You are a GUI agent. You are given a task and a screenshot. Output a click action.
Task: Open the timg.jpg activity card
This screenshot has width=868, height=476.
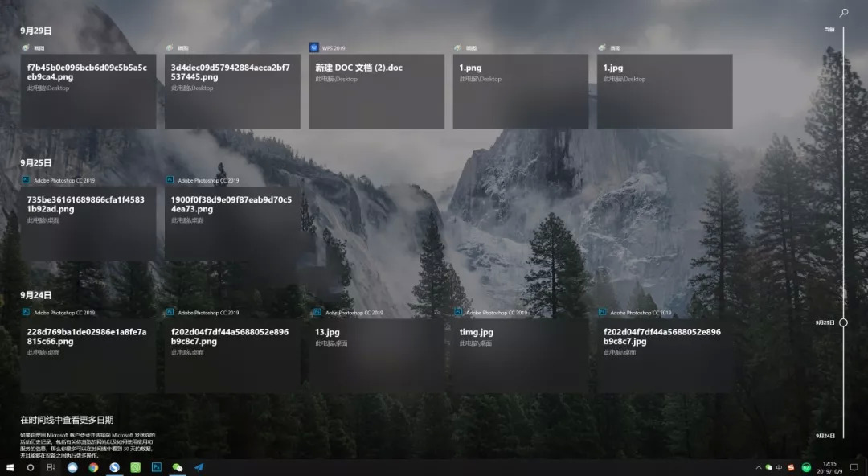tap(520, 355)
